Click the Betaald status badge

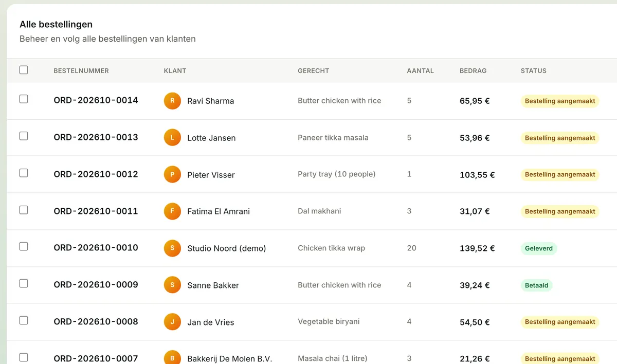click(x=536, y=285)
